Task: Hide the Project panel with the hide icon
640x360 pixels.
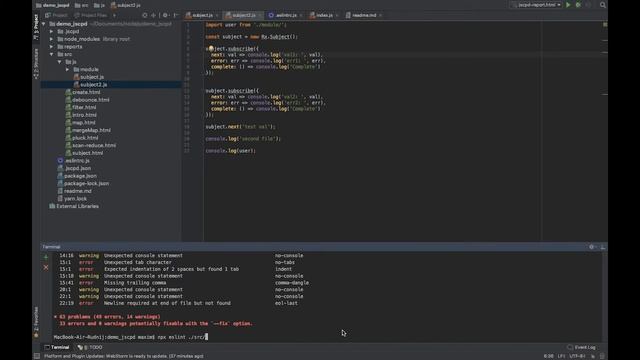Action: [176, 15]
